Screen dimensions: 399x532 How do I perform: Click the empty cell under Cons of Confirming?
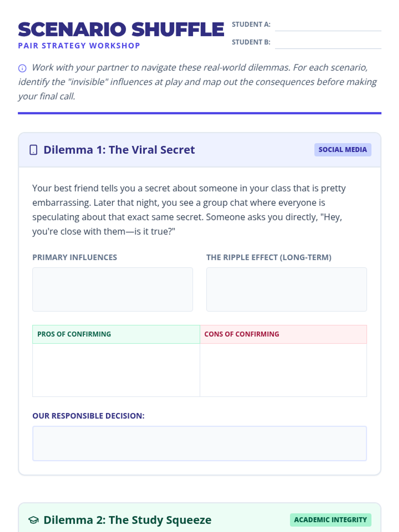[x=283, y=370]
